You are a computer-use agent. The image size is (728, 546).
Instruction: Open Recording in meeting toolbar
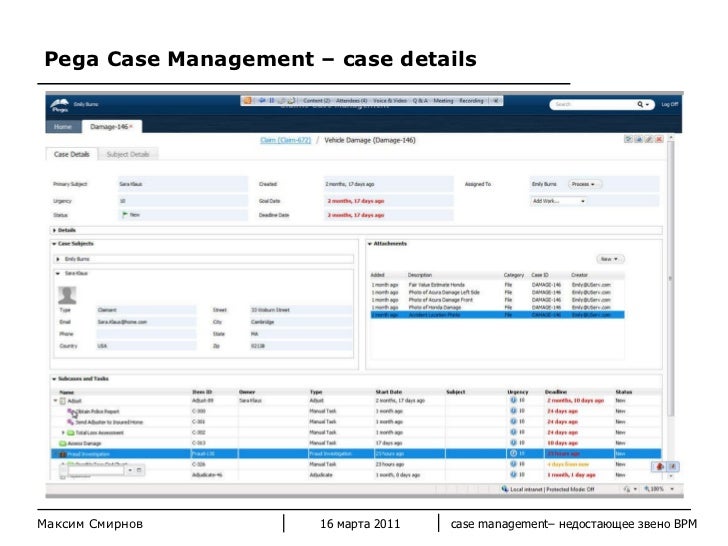coord(471,100)
